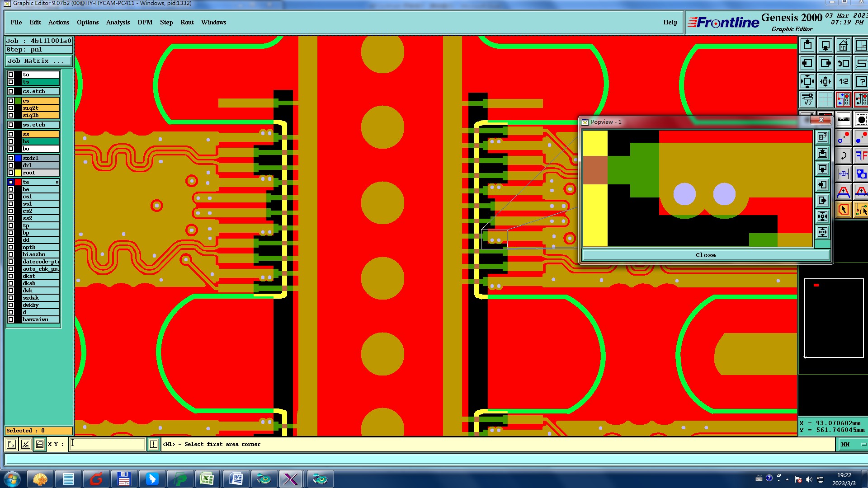Toggle the cs.etch layer checkbox
The height and width of the screenshot is (488, 868).
coord(11,91)
